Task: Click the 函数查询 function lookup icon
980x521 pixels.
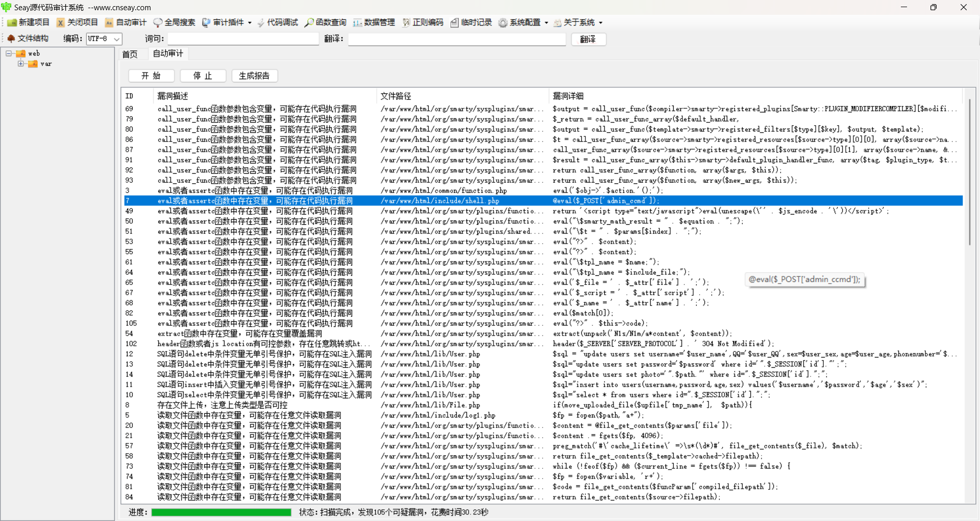Action: (x=309, y=22)
